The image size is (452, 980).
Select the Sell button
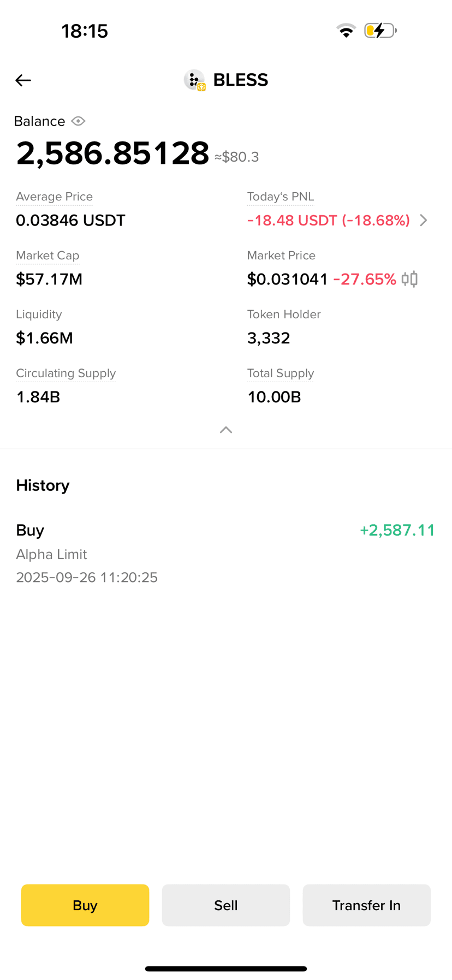(x=226, y=905)
